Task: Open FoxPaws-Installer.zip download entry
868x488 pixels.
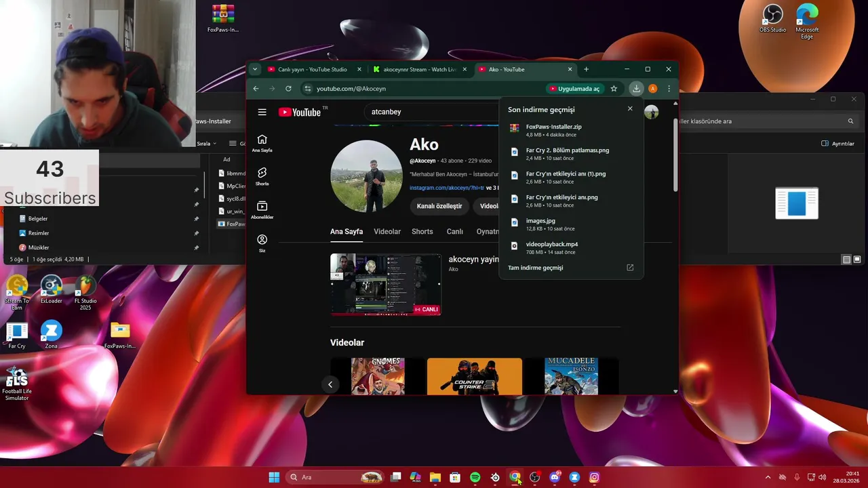Action: 571,130
